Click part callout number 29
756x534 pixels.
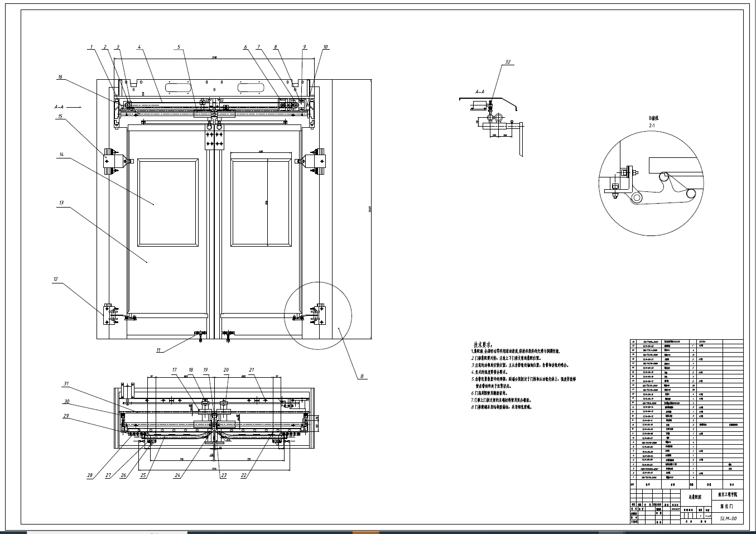pos(65,415)
